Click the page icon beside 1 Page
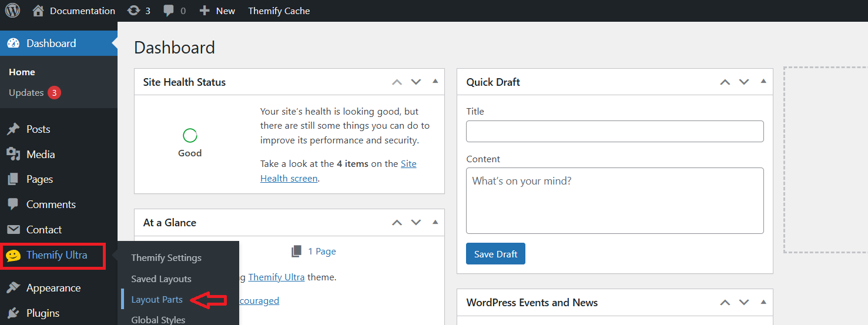This screenshot has width=868, height=325. pos(297,252)
